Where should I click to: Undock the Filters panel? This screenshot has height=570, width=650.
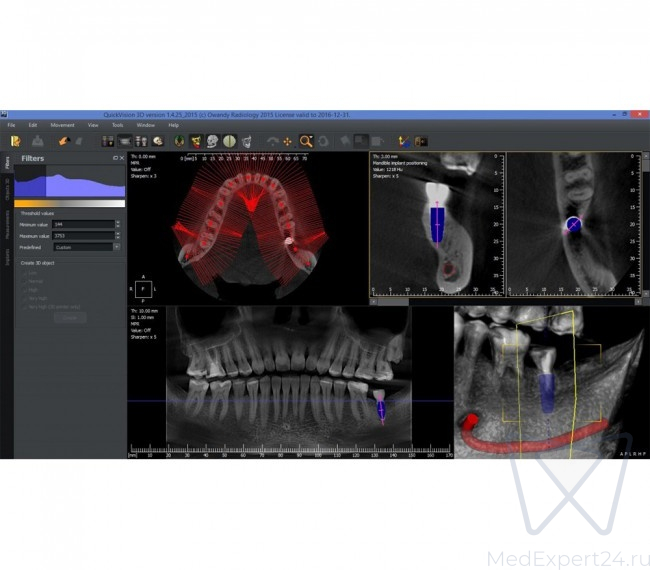point(115,158)
